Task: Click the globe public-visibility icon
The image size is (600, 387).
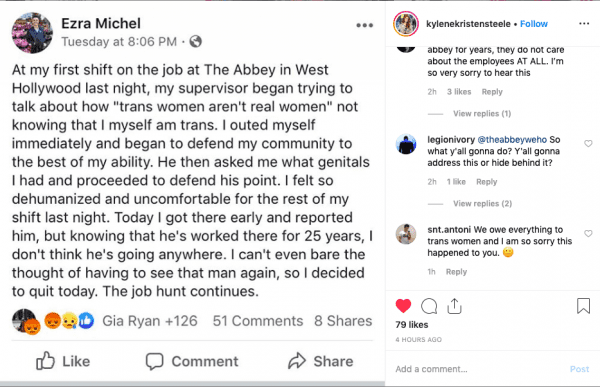Action: click(196, 41)
